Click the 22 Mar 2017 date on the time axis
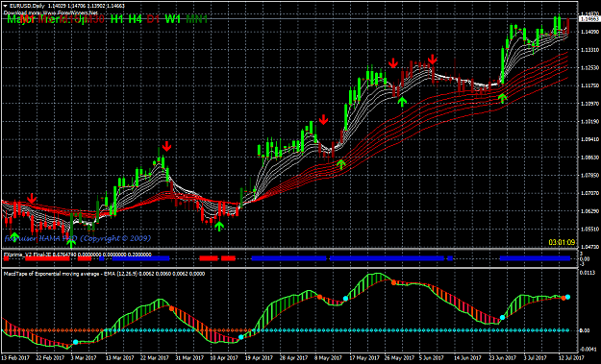The width and height of the screenshot is (601, 364). 155,358
